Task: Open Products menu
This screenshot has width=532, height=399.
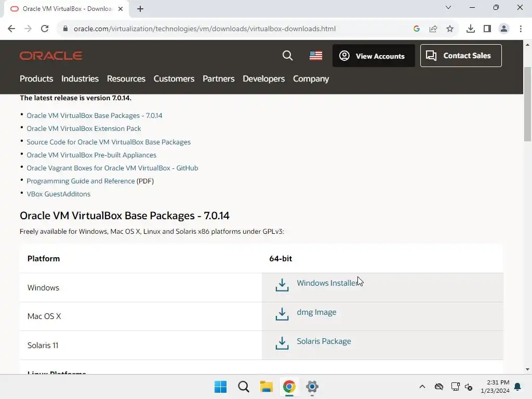Action: [36, 79]
